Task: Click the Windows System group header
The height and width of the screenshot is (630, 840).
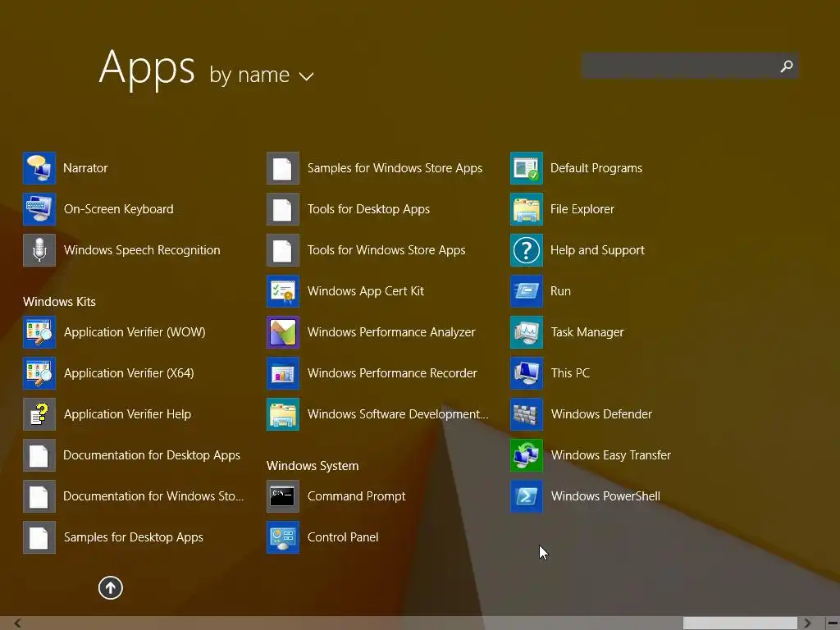Action: point(313,466)
